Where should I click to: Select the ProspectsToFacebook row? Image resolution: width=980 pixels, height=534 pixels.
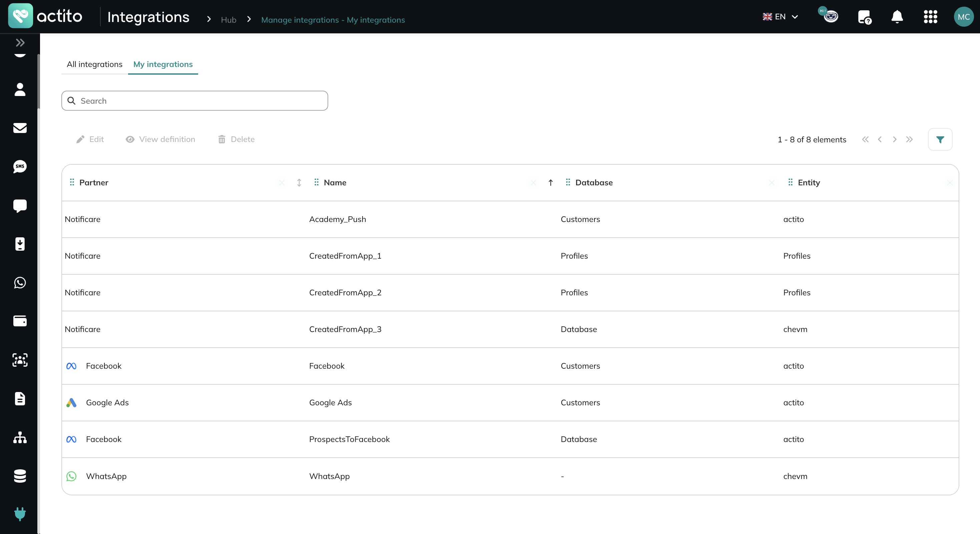510,439
